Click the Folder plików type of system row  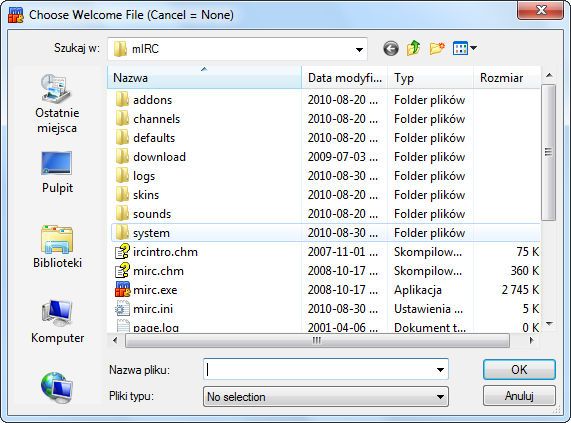[429, 233]
